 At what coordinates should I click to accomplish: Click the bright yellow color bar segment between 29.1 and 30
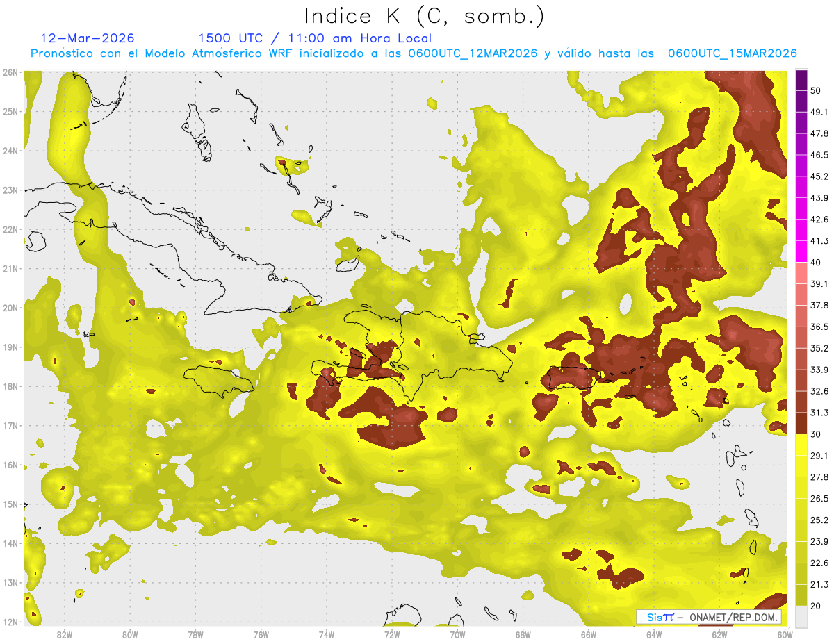801,445
